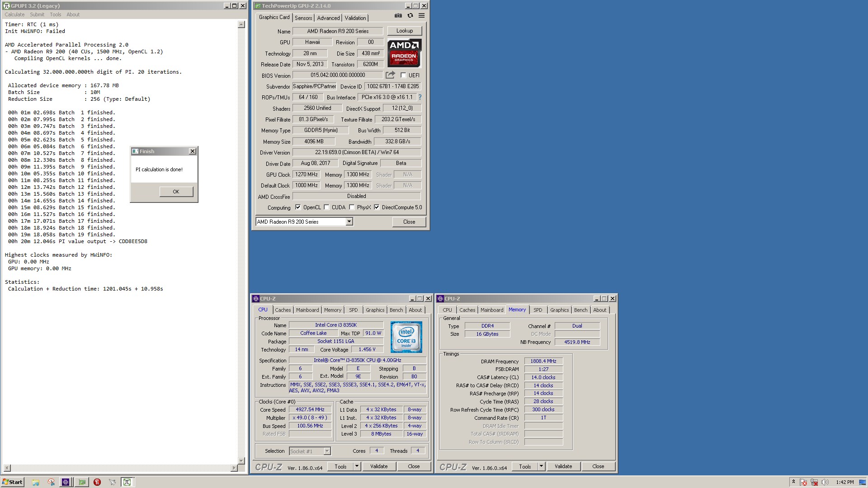Click the GPU-Z refresh icon
This screenshot has width=868, height=488.
coord(410,16)
